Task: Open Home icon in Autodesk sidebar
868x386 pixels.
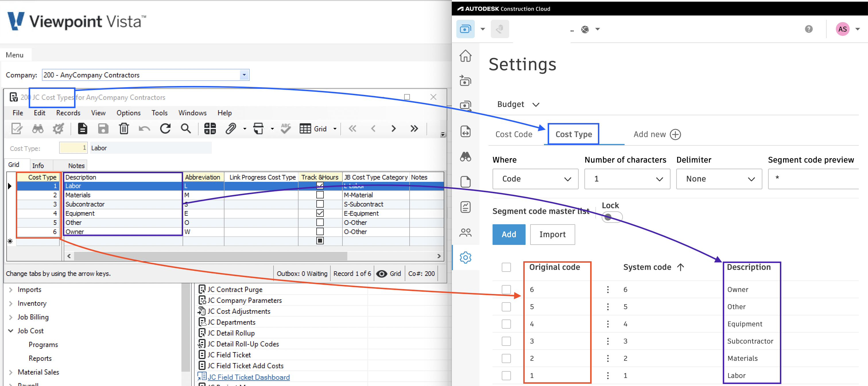Action: click(x=465, y=56)
